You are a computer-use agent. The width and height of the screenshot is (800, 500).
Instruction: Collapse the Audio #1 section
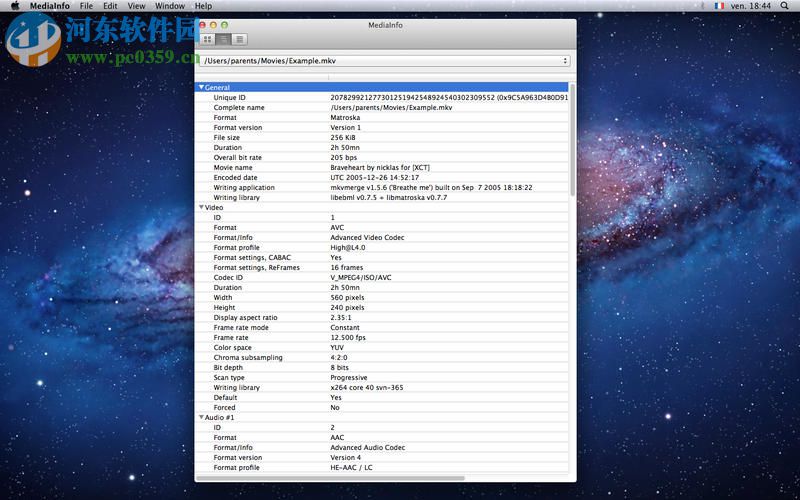[x=201, y=417]
